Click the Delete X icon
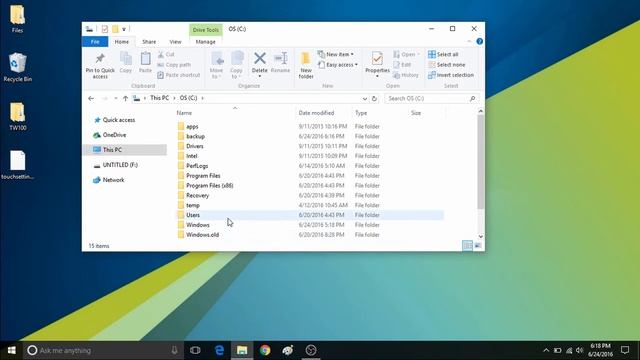 pos(260,58)
